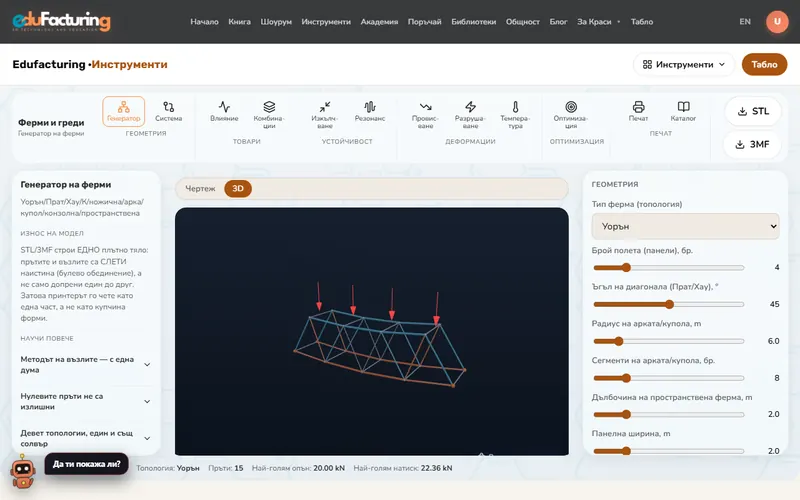
Task: Click the 'Пръти: 15' status text
Action: pyautogui.click(x=226, y=468)
